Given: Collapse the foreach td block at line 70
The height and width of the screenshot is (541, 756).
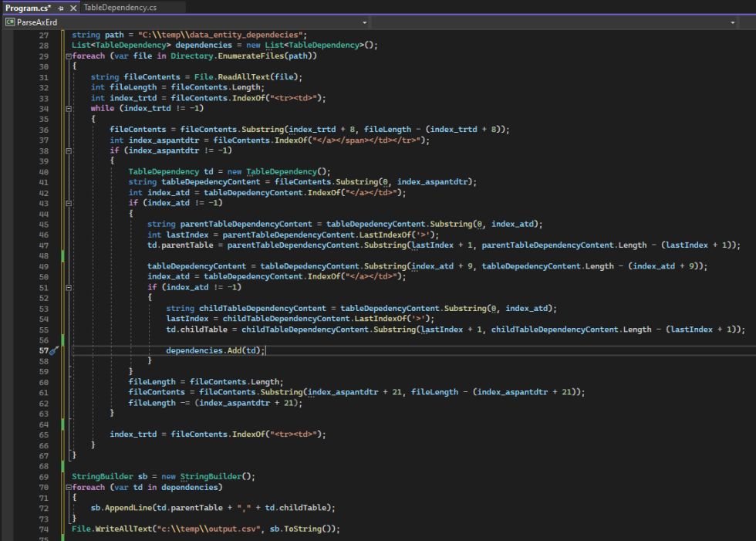Looking at the screenshot, I should 68,487.
